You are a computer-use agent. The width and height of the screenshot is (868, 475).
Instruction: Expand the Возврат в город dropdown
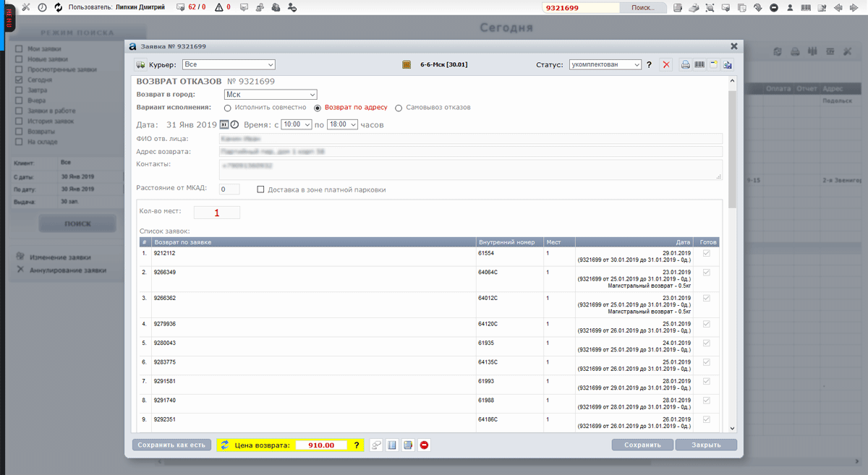271,95
